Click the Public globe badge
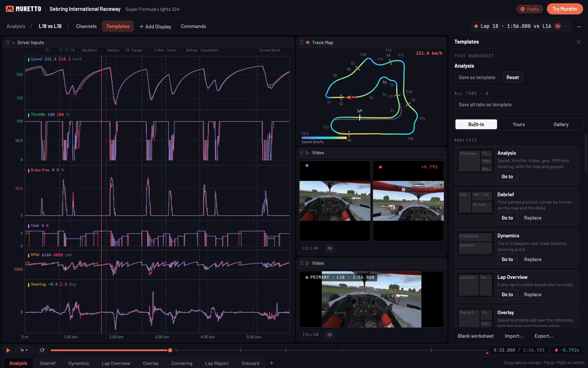Image resolution: width=588 pixels, height=368 pixels. [x=530, y=9]
